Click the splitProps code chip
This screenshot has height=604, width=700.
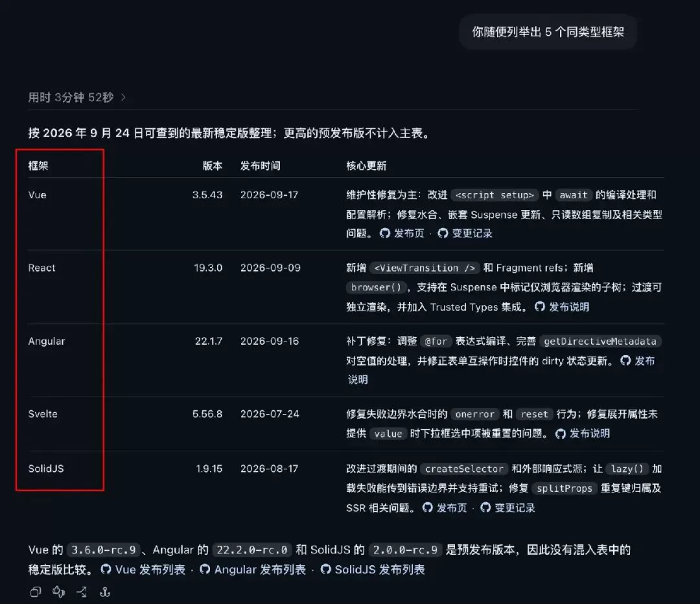click(565, 489)
